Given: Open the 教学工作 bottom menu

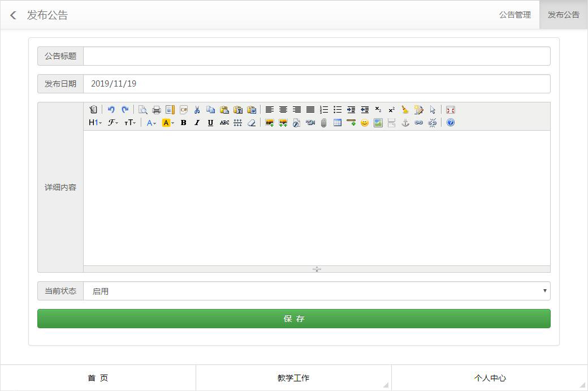Looking at the screenshot, I should (293, 378).
